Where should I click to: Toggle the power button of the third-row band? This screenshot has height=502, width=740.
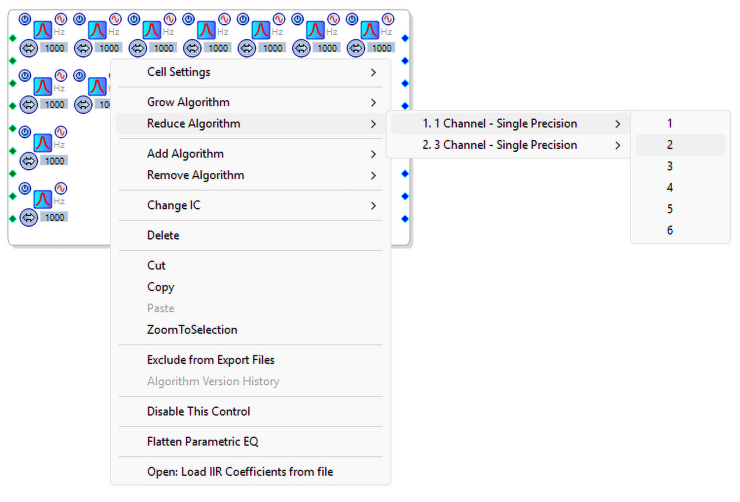click(x=26, y=132)
